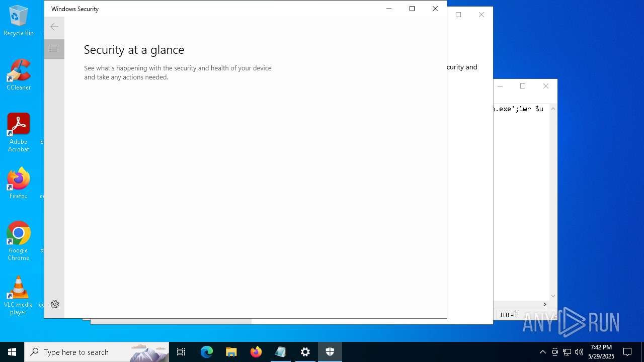Open the hamburger navigation menu

coord(54,49)
